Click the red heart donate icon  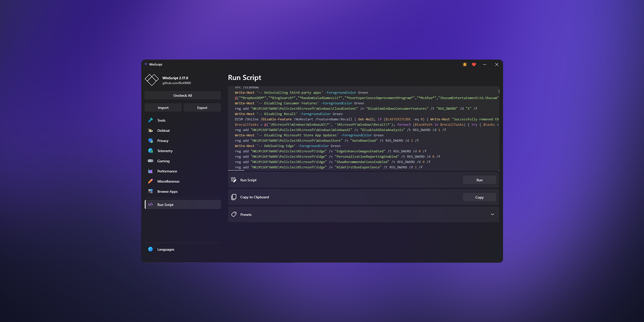pos(474,64)
